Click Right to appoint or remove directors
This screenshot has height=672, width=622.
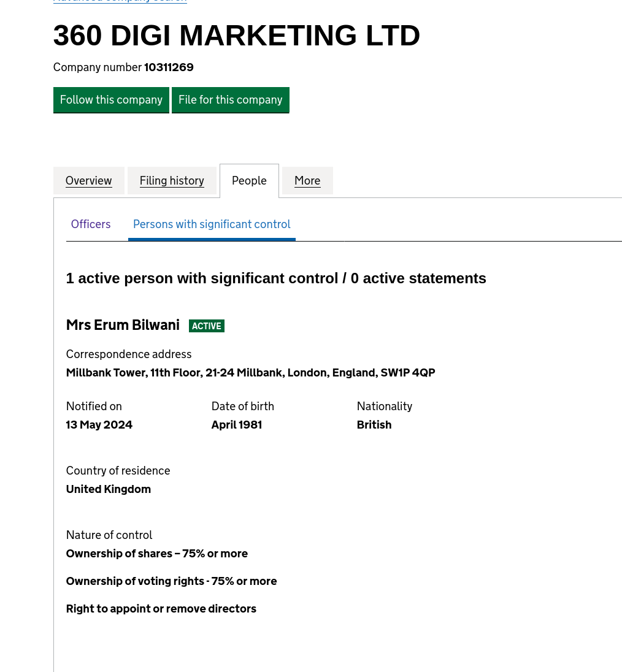(x=161, y=609)
